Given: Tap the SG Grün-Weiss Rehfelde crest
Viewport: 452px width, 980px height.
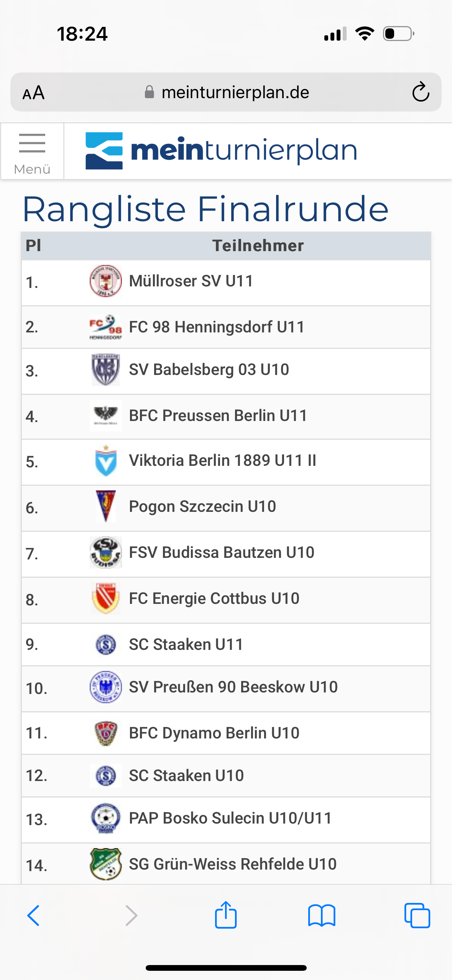Looking at the screenshot, I should (106, 864).
